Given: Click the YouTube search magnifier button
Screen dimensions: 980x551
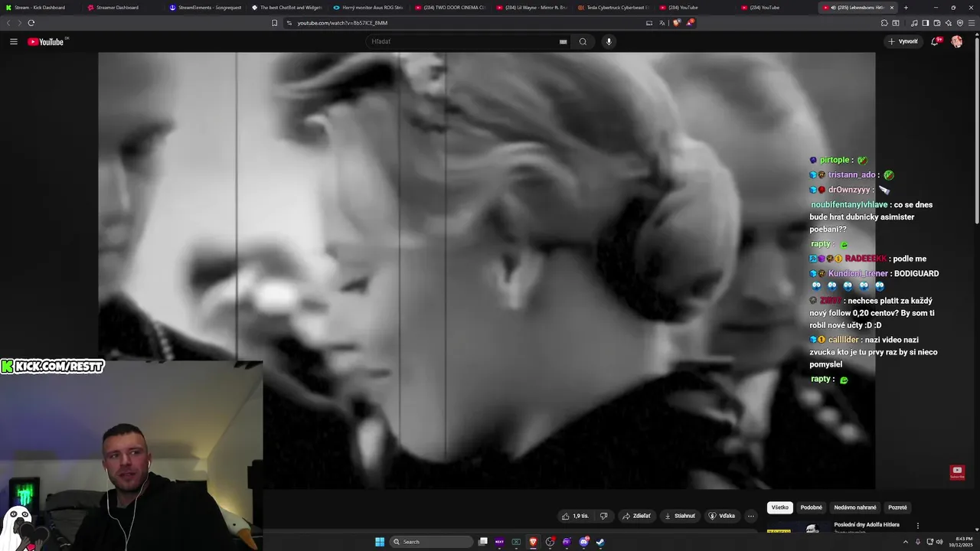Looking at the screenshot, I should tap(583, 41).
